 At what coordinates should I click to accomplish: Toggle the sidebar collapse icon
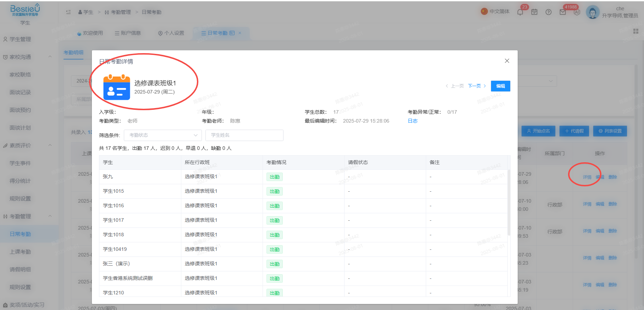(68, 12)
